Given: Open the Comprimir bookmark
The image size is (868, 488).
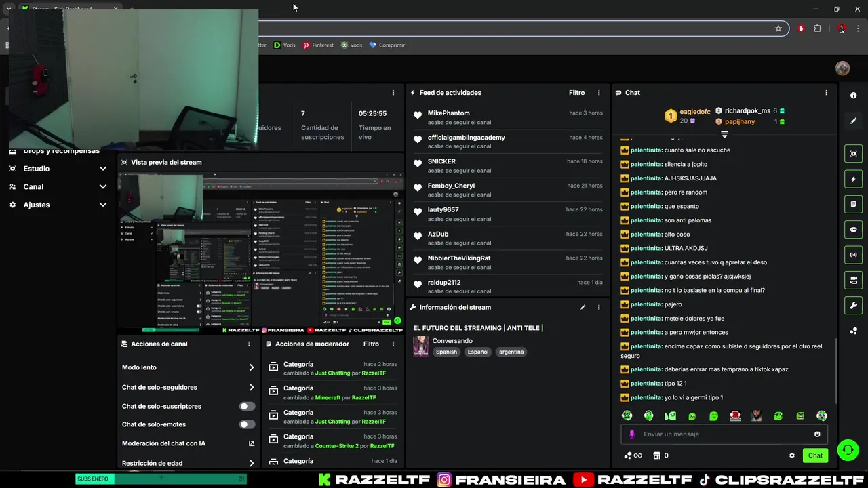Looking at the screenshot, I should tap(387, 45).
